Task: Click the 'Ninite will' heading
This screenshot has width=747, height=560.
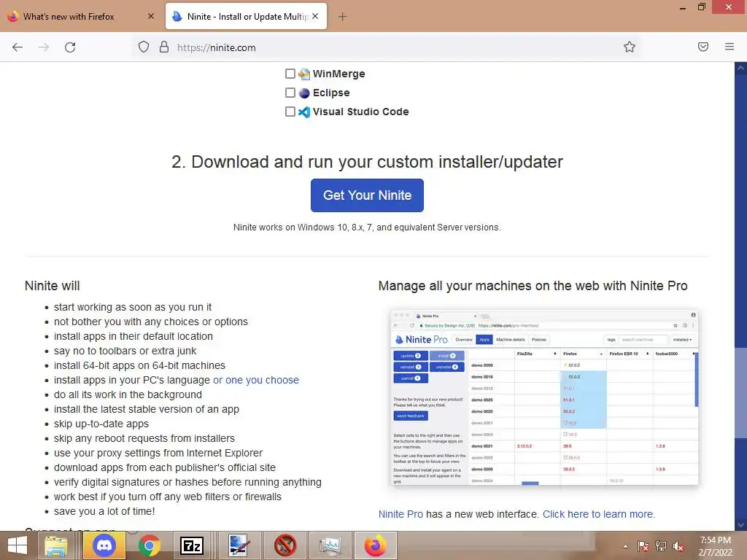Action: click(x=53, y=286)
